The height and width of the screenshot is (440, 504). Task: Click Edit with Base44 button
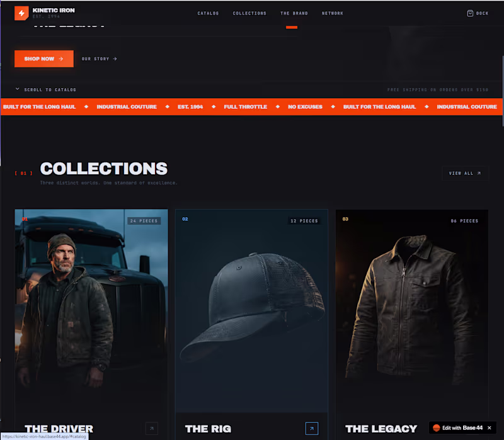click(462, 427)
